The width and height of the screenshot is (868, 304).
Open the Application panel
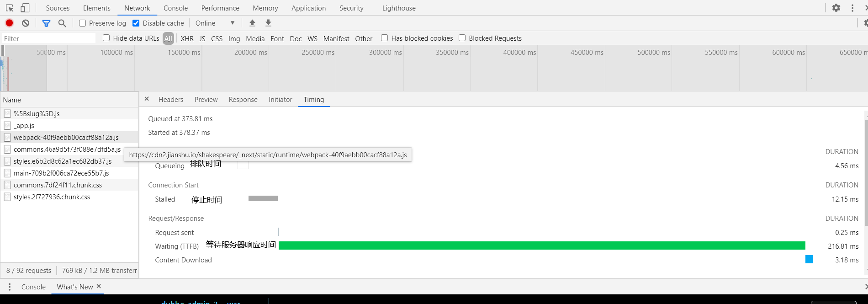pyautogui.click(x=309, y=8)
